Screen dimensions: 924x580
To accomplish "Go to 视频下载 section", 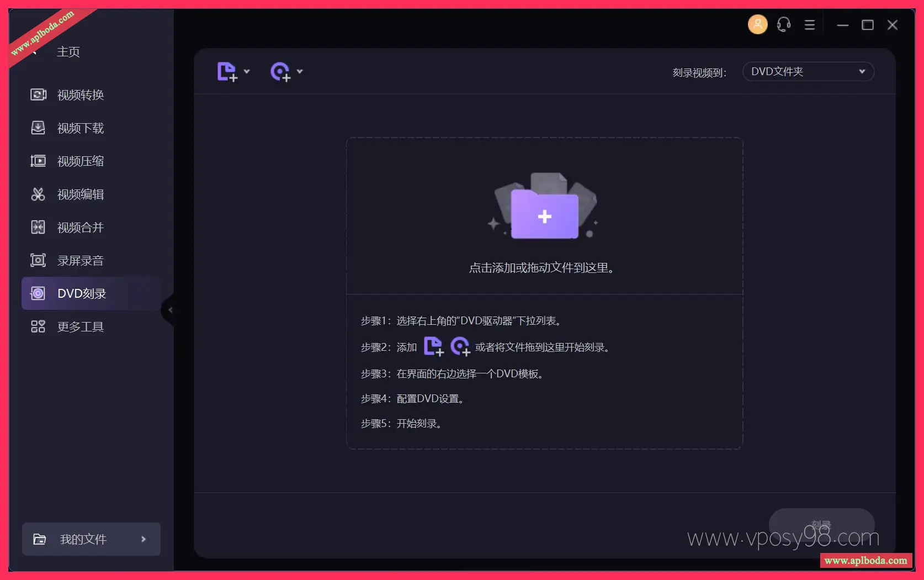I will (x=80, y=128).
